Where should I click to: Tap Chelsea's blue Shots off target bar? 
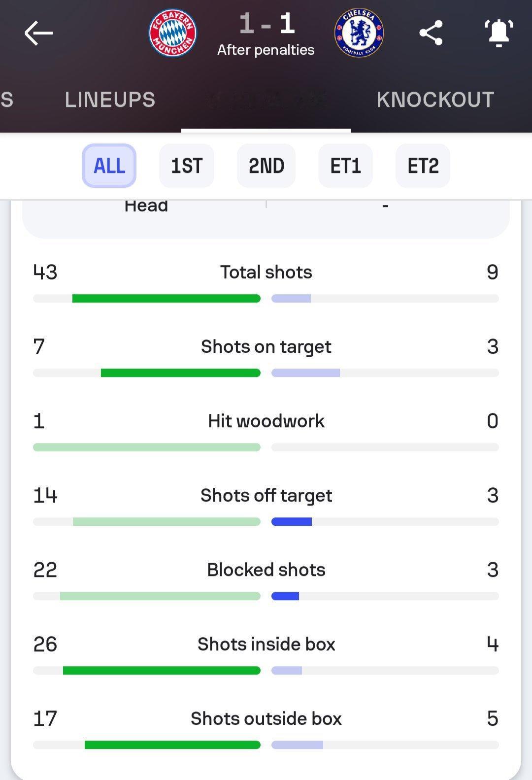[x=292, y=521]
